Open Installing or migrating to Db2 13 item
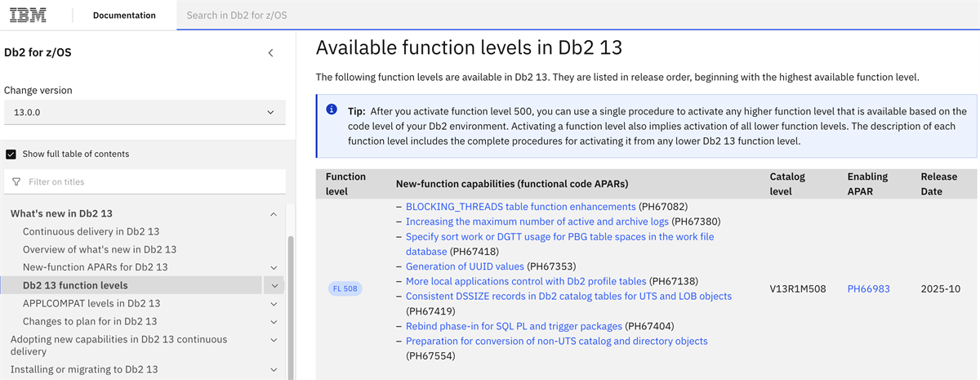Screen dimensions: 980x380 84,369
